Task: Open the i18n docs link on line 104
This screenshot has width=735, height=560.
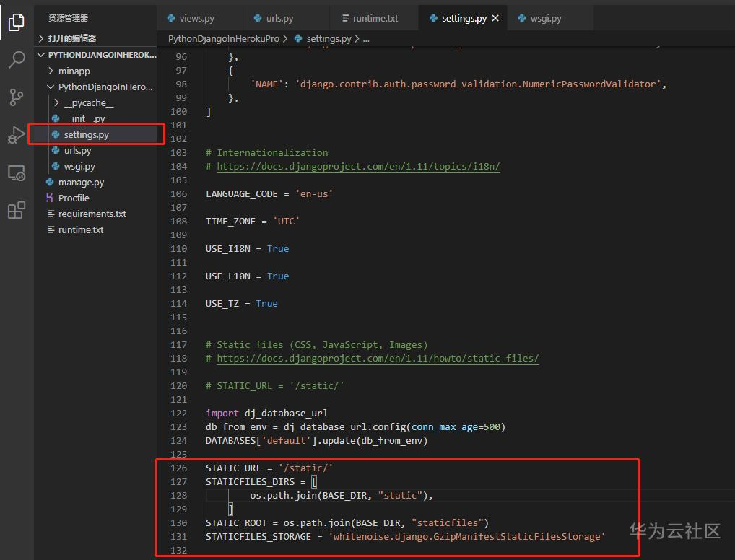Action: [358, 167]
